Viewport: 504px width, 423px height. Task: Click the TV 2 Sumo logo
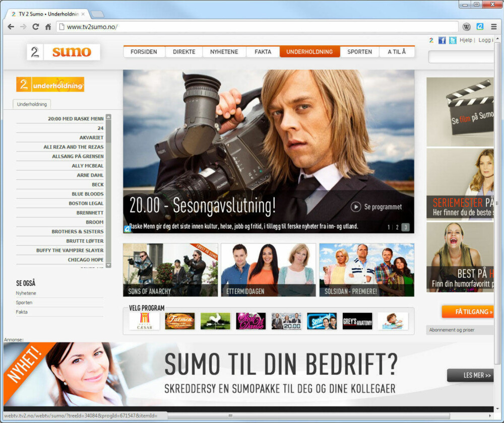(x=64, y=52)
